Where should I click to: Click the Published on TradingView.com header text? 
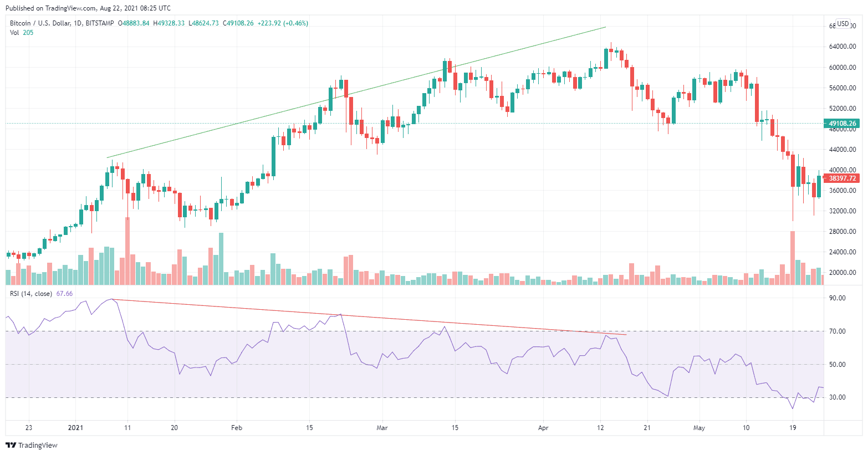coord(88,8)
